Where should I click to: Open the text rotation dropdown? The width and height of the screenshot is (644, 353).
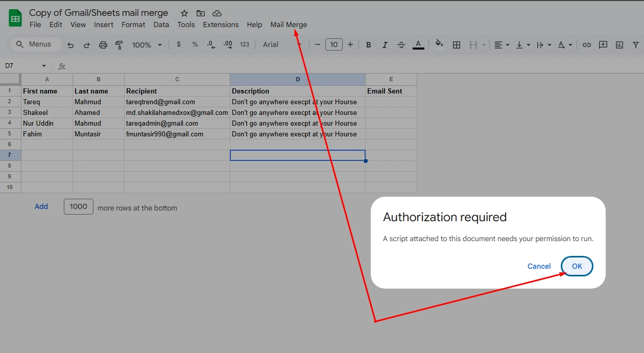pos(565,45)
